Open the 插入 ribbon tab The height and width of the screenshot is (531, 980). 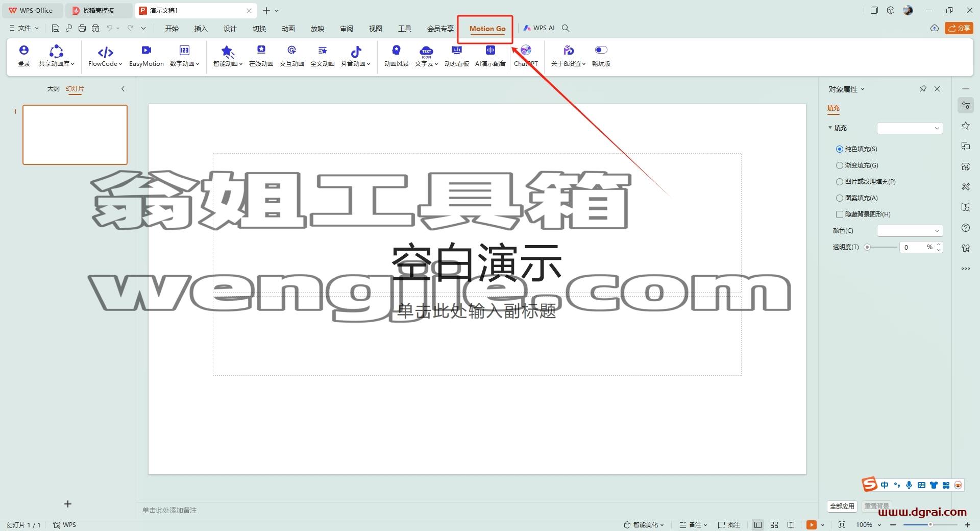[x=201, y=29]
